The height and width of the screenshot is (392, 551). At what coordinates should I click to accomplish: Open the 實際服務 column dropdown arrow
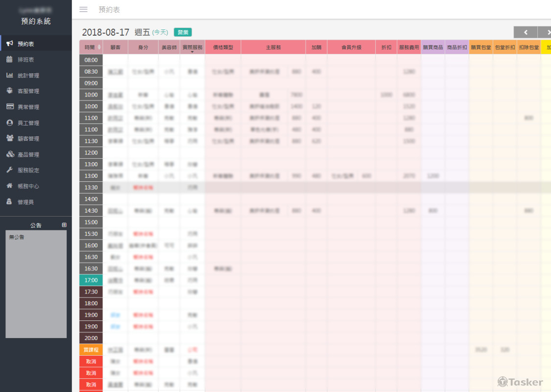pos(192,52)
